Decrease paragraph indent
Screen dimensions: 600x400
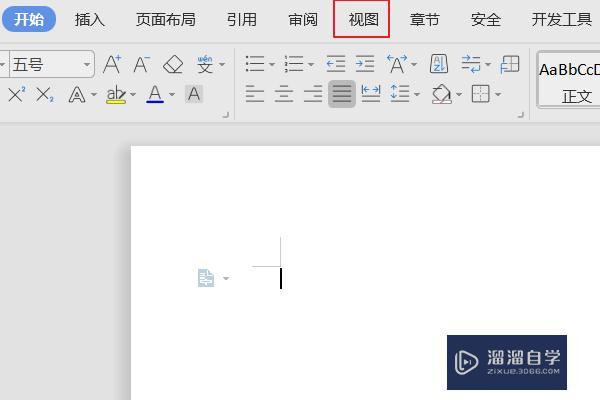[336, 64]
